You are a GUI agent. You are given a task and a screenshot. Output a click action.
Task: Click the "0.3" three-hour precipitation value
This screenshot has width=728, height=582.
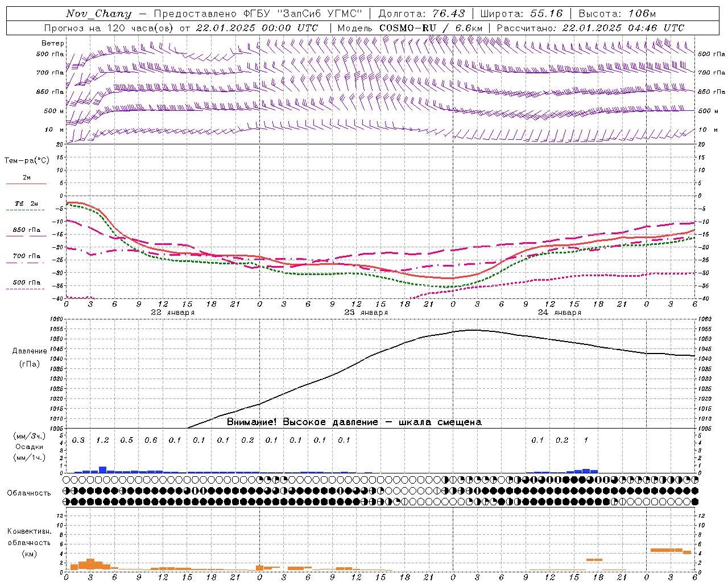coord(78,440)
